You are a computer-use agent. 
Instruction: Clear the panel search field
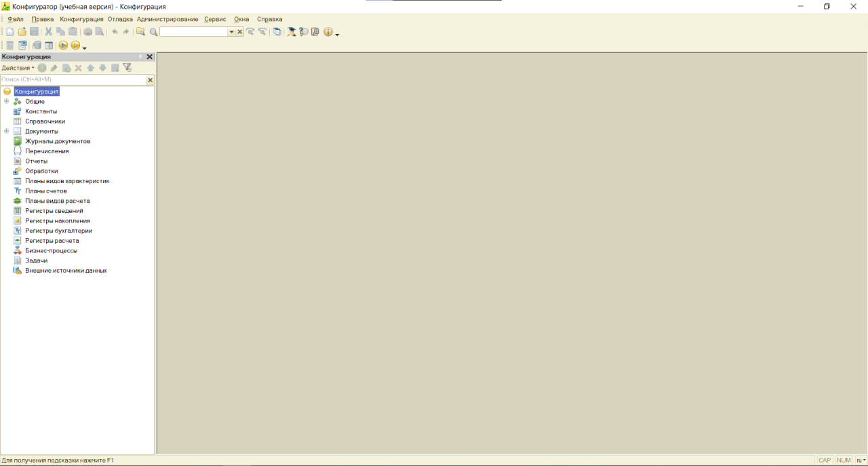pos(150,80)
